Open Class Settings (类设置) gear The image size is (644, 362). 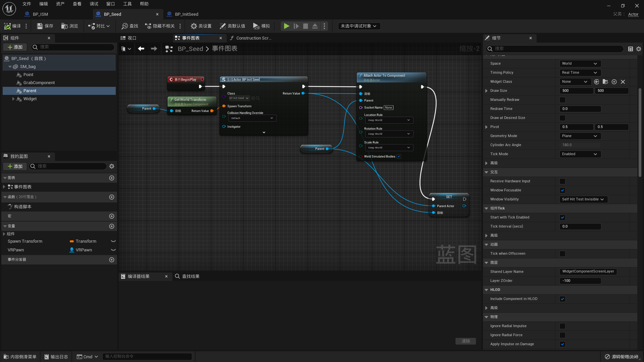[x=194, y=26]
